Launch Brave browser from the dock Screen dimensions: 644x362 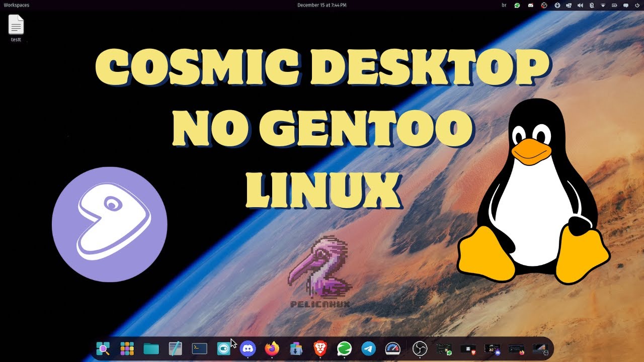(320, 348)
